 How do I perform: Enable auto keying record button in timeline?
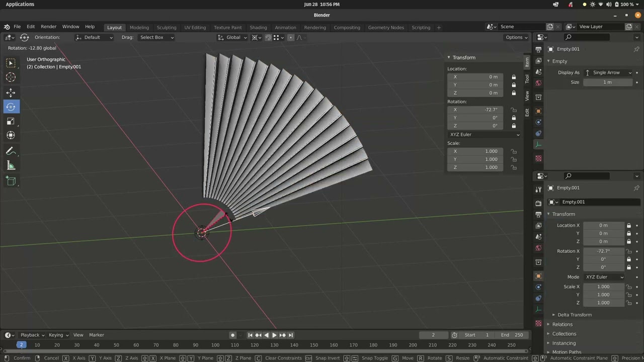232,335
